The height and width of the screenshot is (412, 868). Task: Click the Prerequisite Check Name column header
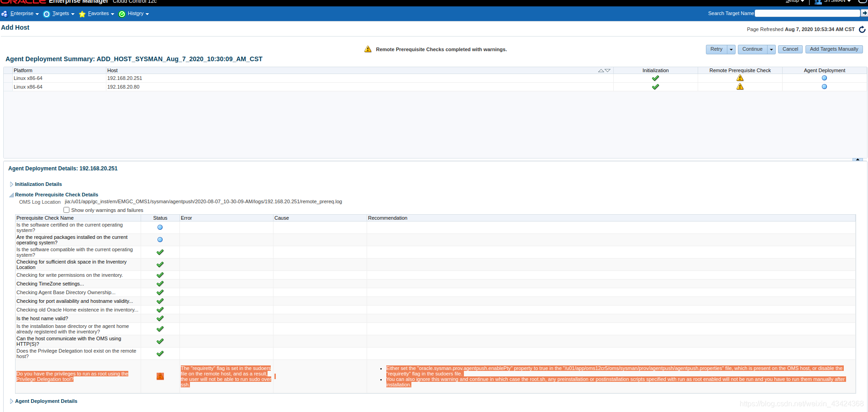coord(78,218)
